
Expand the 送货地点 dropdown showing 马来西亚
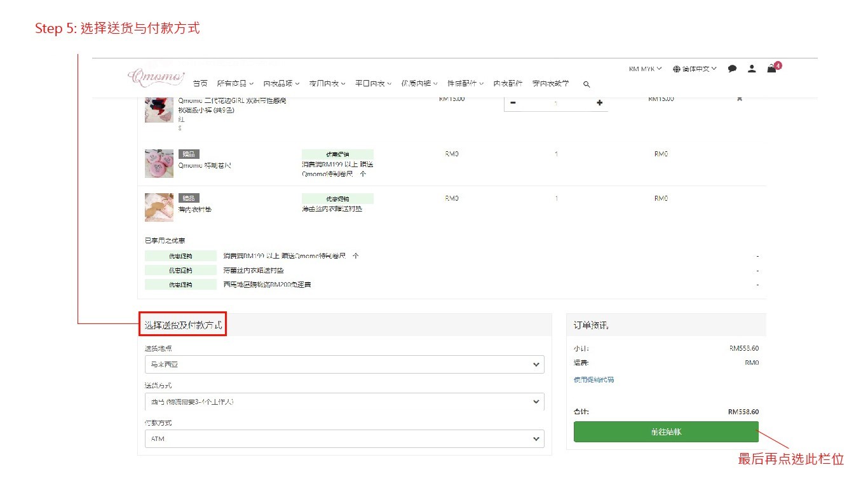(x=344, y=365)
